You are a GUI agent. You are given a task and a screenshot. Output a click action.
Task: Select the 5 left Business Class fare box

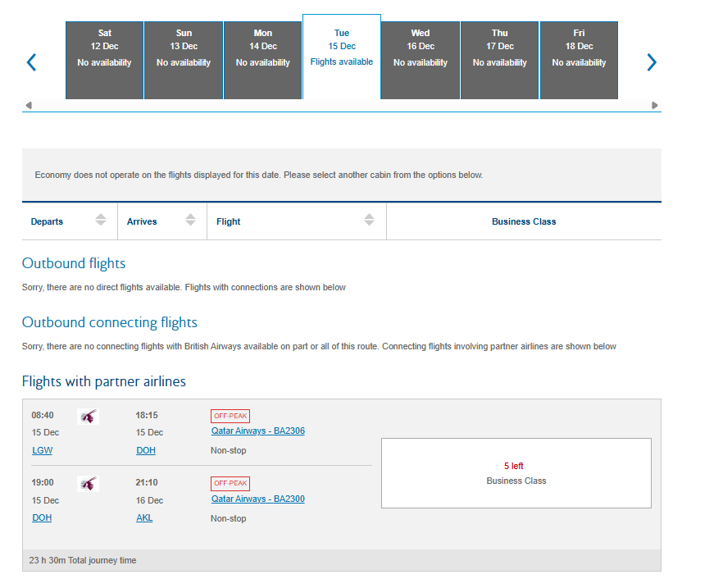[x=516, y=473]
